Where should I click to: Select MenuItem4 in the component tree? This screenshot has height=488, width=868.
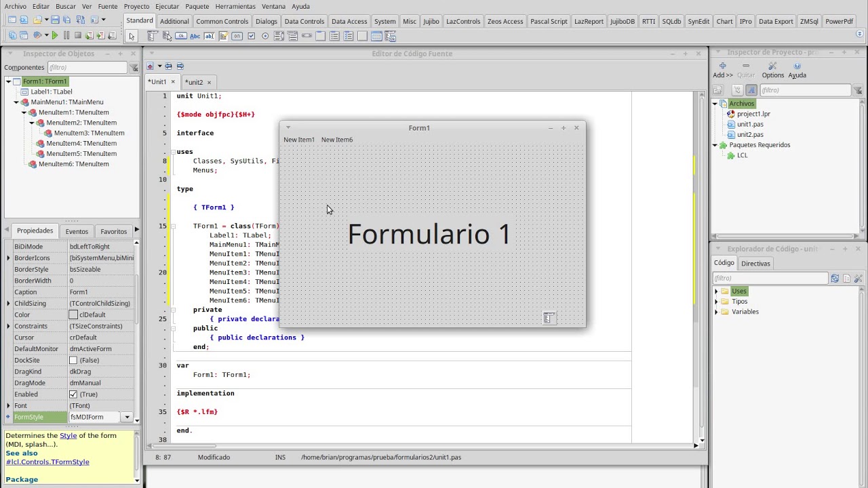[x=81, y=143]
